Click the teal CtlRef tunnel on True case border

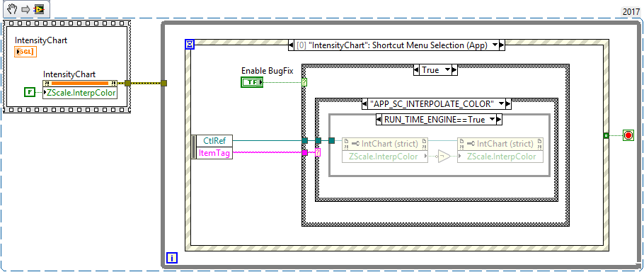[x=305, y=140]
